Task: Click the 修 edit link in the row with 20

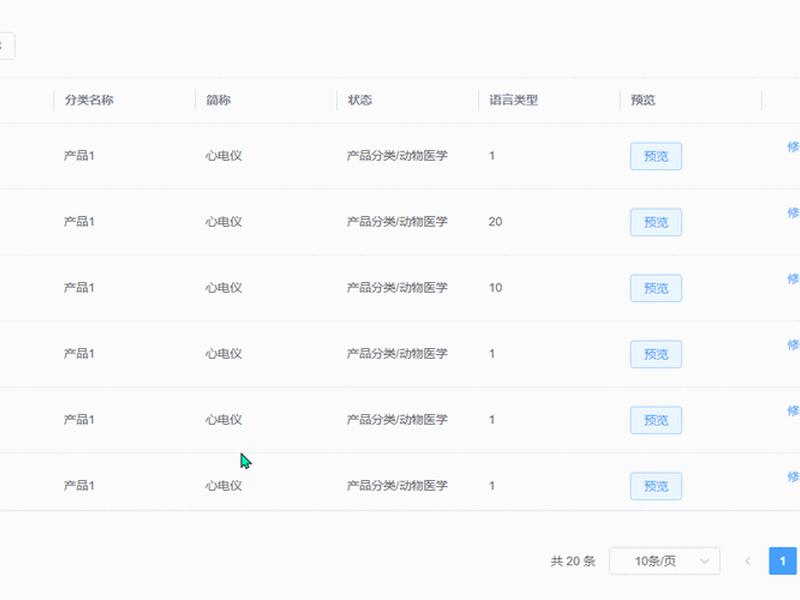Action: [x=793, y=213]
